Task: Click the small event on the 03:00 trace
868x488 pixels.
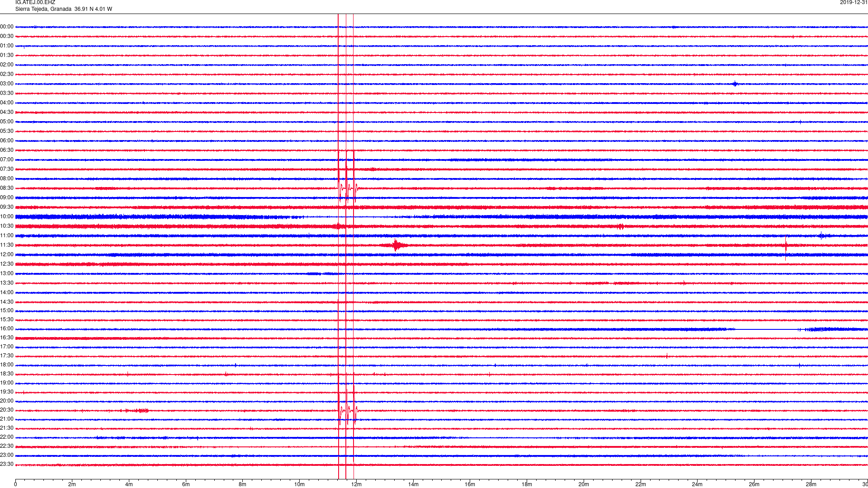Action: (735, 84)
